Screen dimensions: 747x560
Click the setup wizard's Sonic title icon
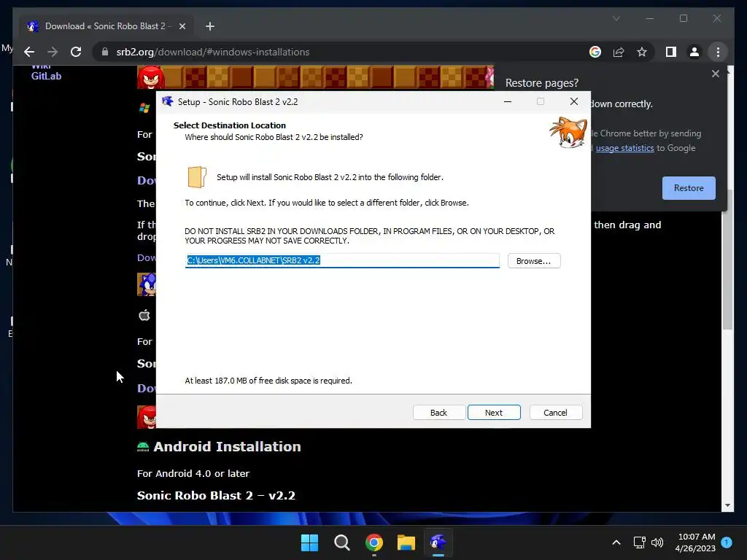(167, 101)
